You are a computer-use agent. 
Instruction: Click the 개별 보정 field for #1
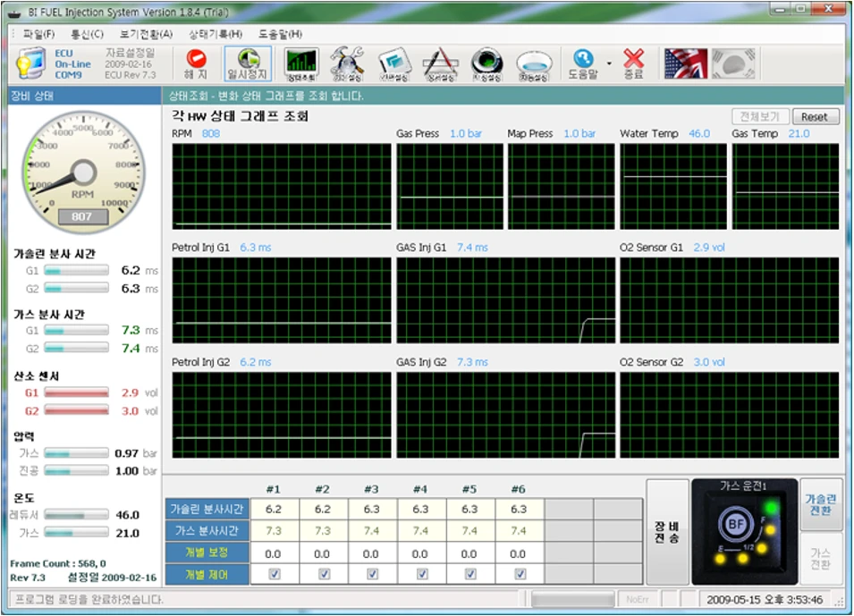[274, 553]
